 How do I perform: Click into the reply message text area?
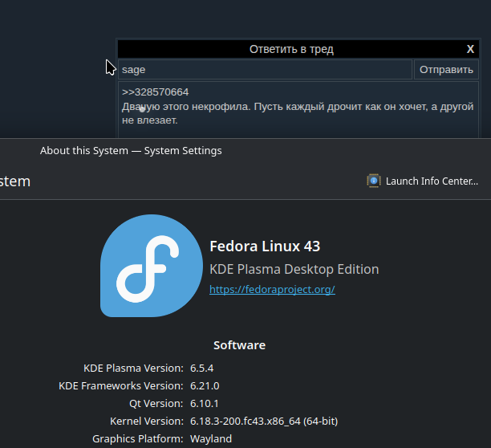(298, 128)
